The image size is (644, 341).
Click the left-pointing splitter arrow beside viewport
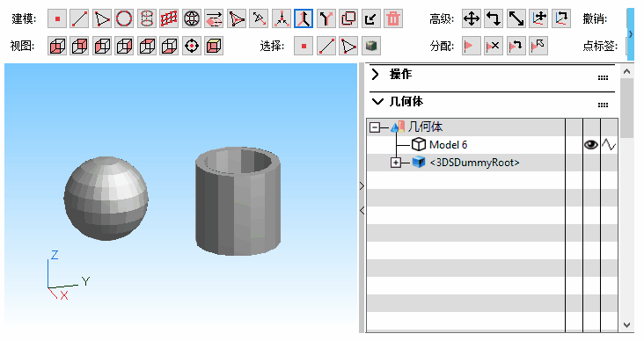pyautogui.click(x=362, y=211)
